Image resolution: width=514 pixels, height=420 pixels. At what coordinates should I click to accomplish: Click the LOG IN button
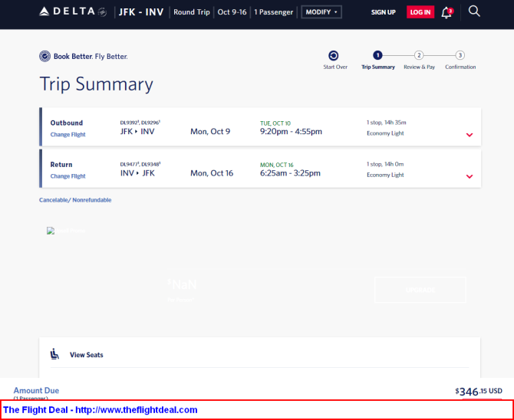420,12
